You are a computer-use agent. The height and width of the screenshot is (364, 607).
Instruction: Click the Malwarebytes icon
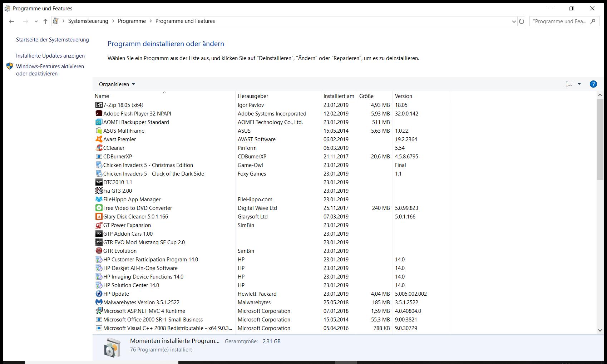click(x=99, y=302)
